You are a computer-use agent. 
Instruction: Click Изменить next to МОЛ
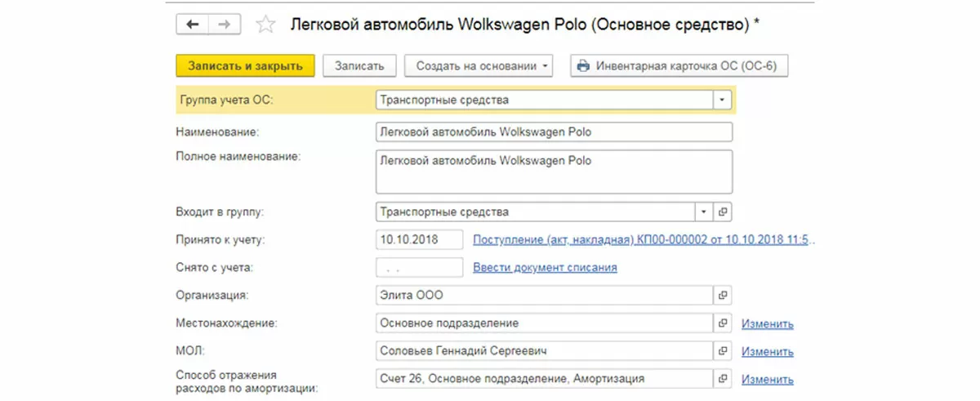coord(767,352)
